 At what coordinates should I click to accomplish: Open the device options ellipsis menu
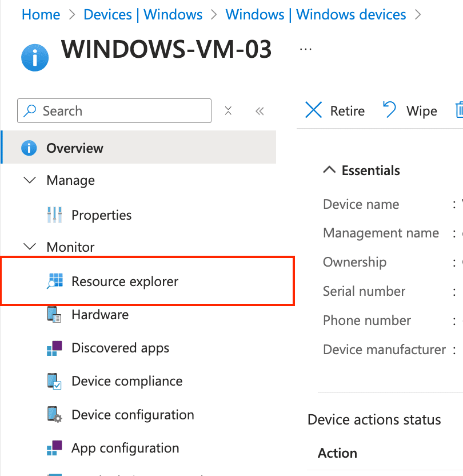tap(305, 49)
